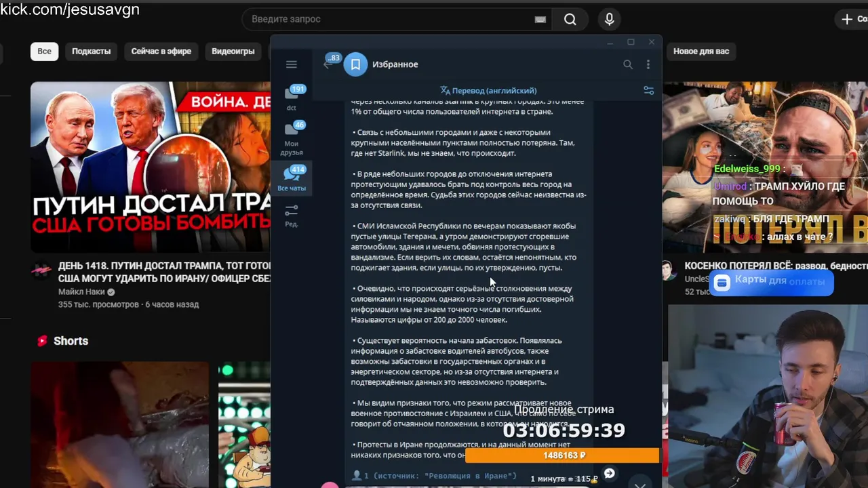Open Майкл Наки channel name link
The image size is (868, 488).
click(x=81, y=292)
